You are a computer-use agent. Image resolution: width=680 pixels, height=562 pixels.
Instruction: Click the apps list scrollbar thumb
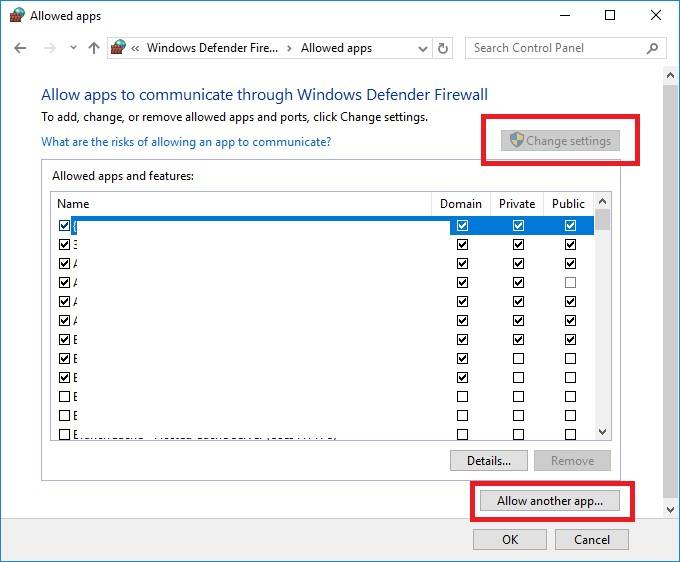pyautogui.click(x=602, y=220)
